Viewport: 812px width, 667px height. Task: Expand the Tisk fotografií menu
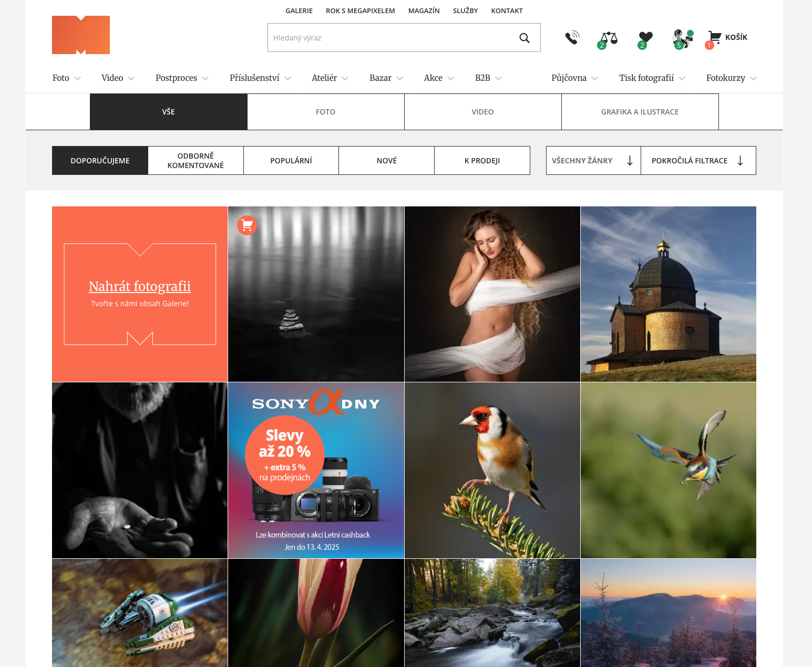click(x=652, y=78)
